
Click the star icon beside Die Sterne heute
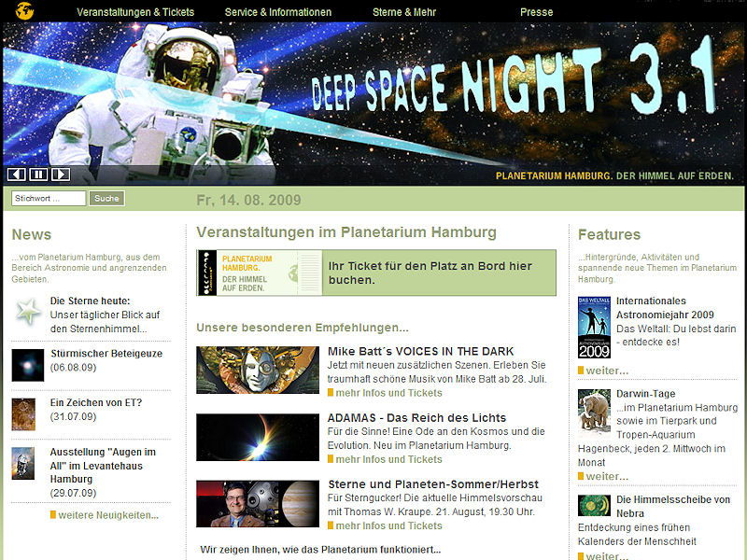[28, 312]
